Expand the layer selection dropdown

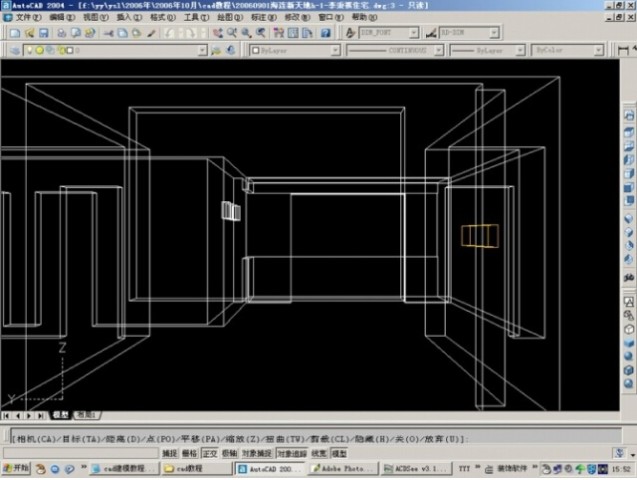[202, 49]
